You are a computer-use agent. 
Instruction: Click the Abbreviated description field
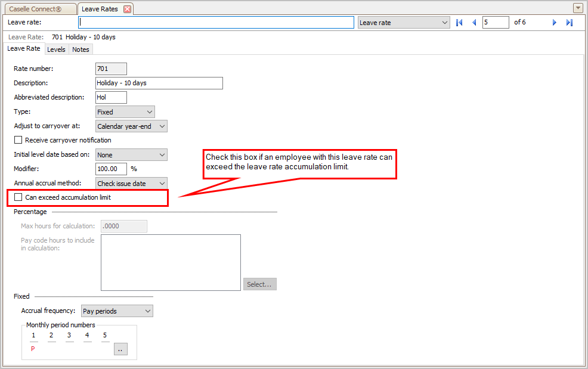click(111, 97)
